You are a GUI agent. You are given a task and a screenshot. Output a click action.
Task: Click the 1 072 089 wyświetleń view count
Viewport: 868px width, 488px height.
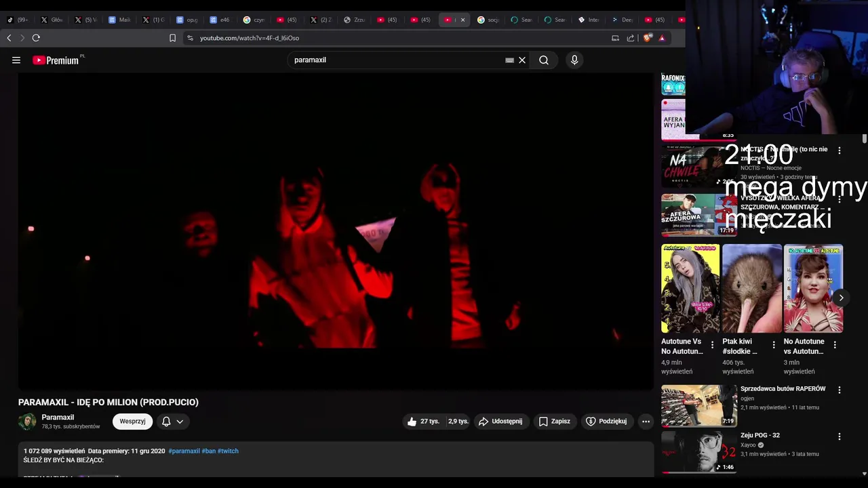click(x=54, y=451)
